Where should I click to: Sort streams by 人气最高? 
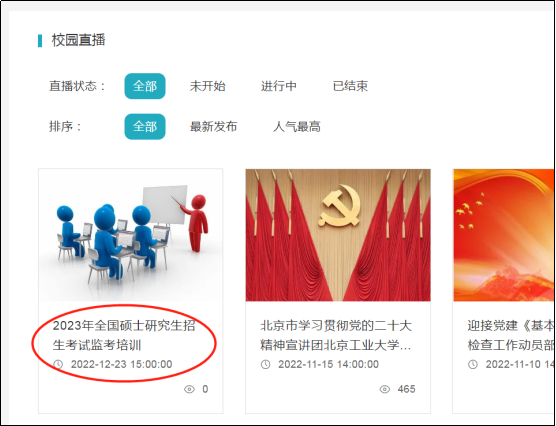tap(296, 126)
